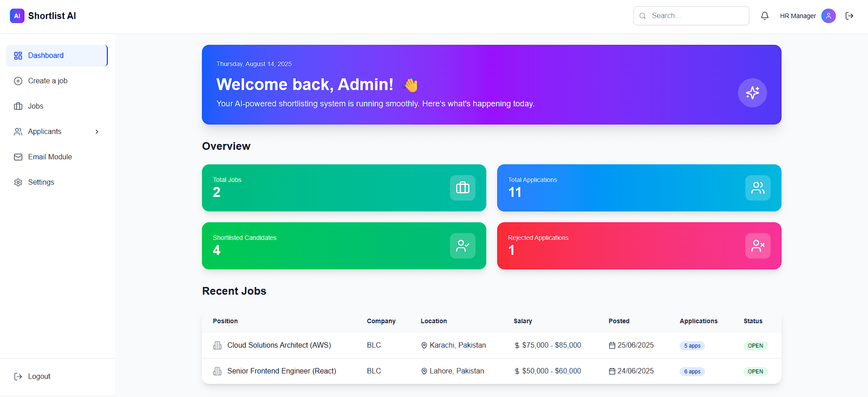
Task: Click the briefcase icon on Total Jobs card
Action: point(462,188)
